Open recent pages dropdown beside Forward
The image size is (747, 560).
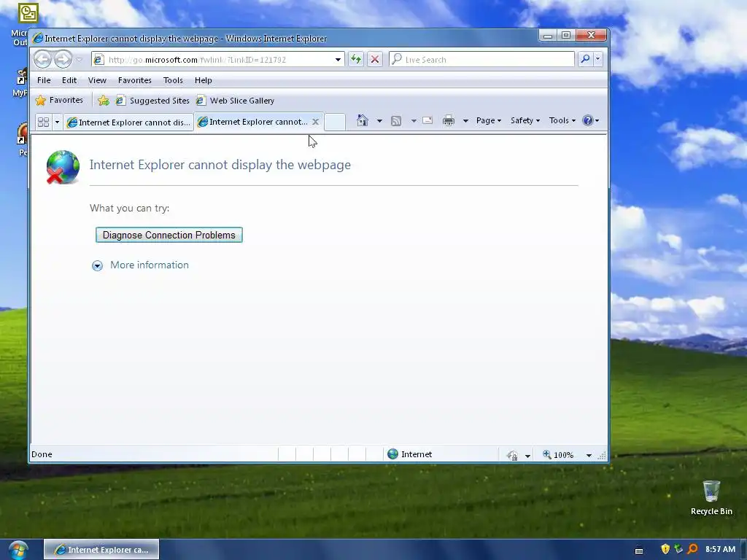79,60
